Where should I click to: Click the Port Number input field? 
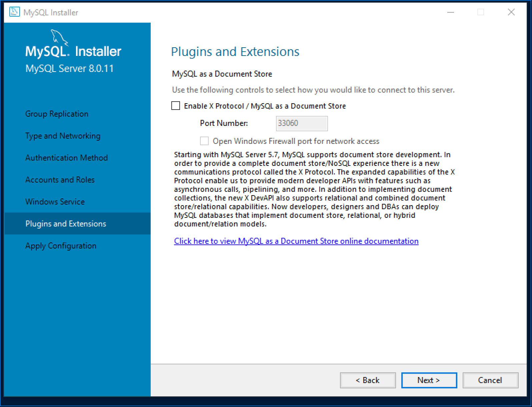(x=302, y=123)
